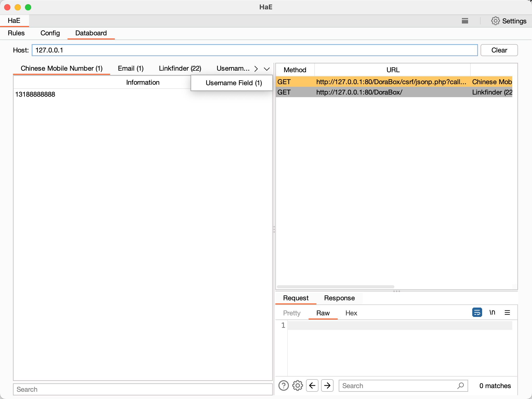Go to previous search match arrow
Screen dimensions: 532x399
point(312,385)
